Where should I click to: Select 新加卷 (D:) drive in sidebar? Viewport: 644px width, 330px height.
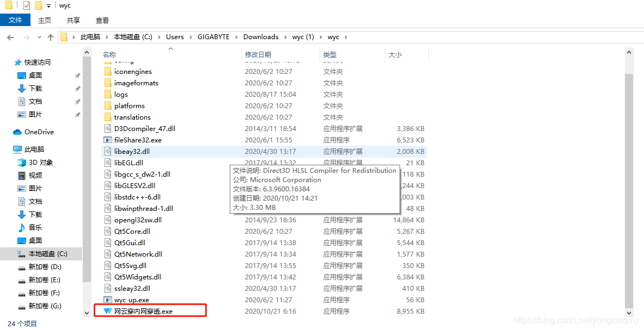[45, 267]
